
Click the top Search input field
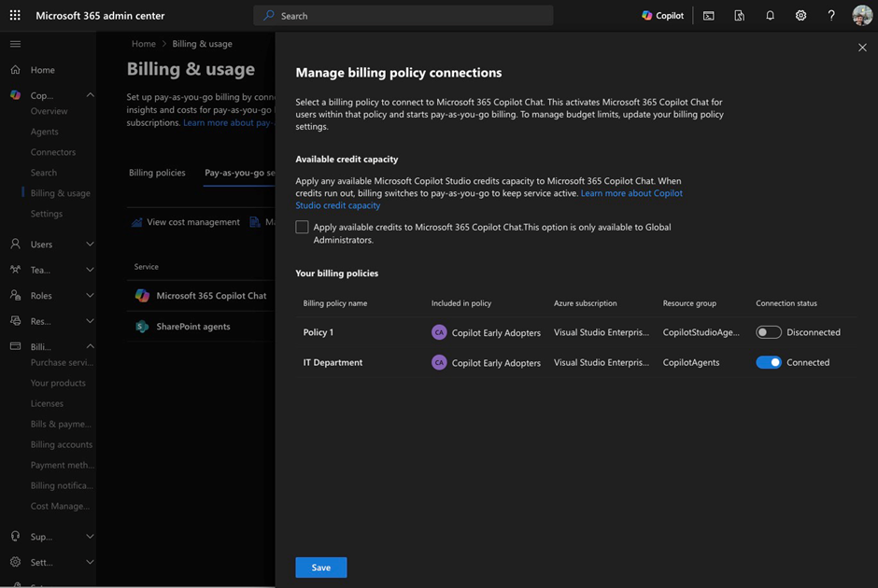[x=404, y=16]
